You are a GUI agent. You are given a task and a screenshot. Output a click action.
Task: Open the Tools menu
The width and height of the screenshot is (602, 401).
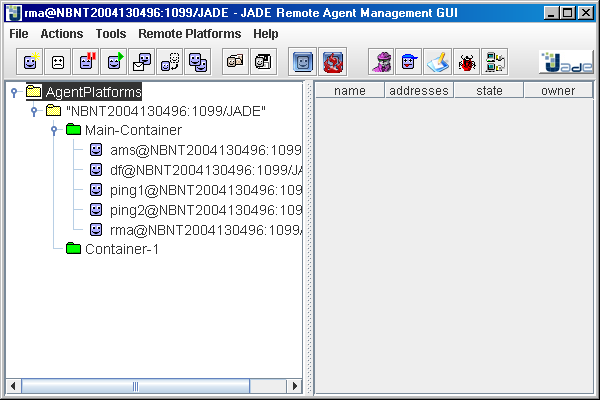(111, 34)
